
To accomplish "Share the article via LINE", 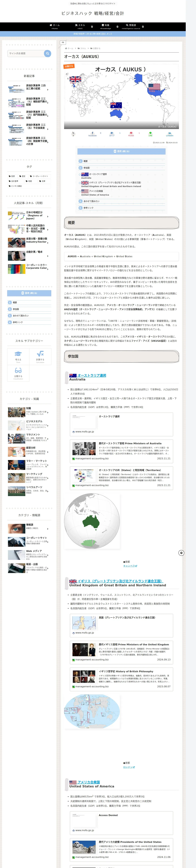I will point(151,134).
